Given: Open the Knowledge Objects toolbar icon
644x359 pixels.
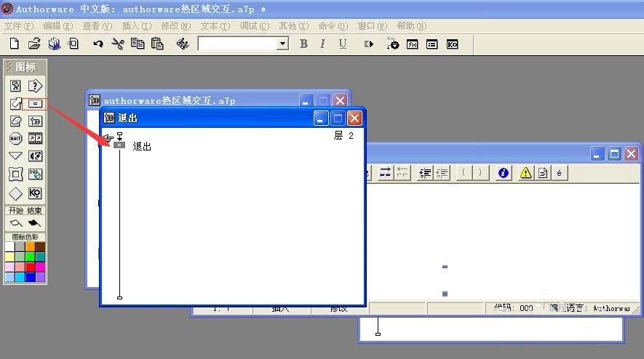Looking at the screenshot, I should tap(452, 44).
